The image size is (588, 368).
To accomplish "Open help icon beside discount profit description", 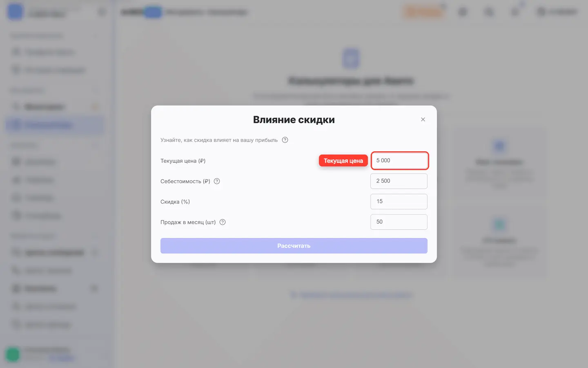I will [x=285, y=140].
